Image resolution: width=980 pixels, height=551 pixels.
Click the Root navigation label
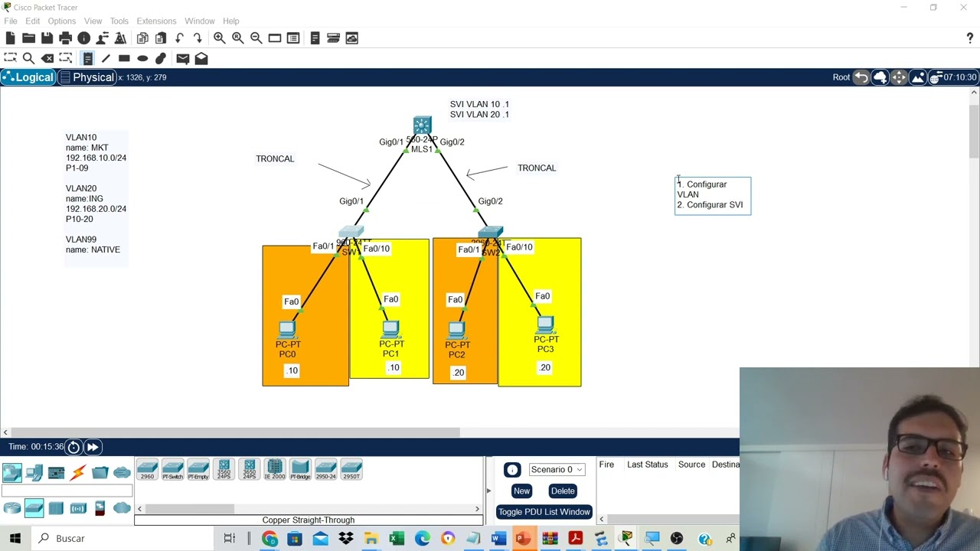point(841,77)
